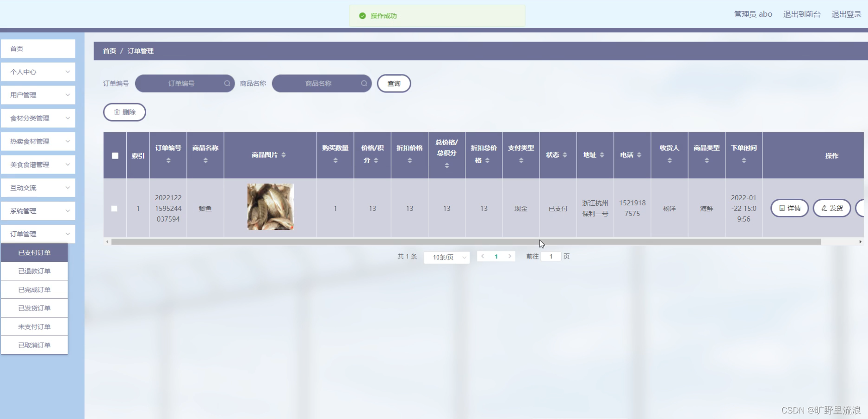Click the sort arrows on 地址 column
The height and width of the screenshot is (419, 868).
602,155
